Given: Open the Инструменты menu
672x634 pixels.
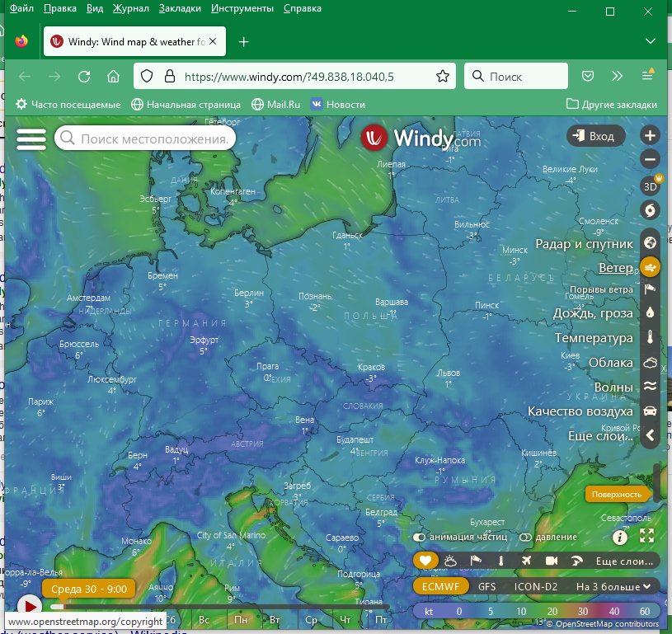Looking at the screenshot, I should click(242, 8).
